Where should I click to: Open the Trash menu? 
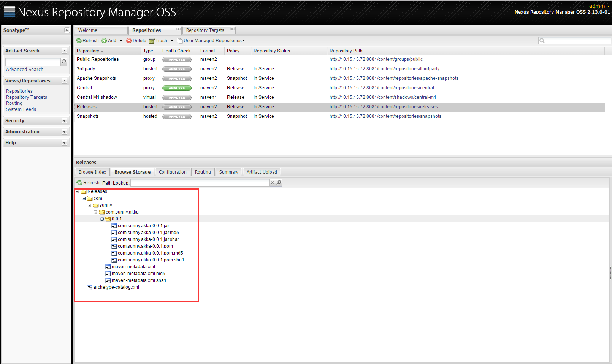(x=161, y=41)
